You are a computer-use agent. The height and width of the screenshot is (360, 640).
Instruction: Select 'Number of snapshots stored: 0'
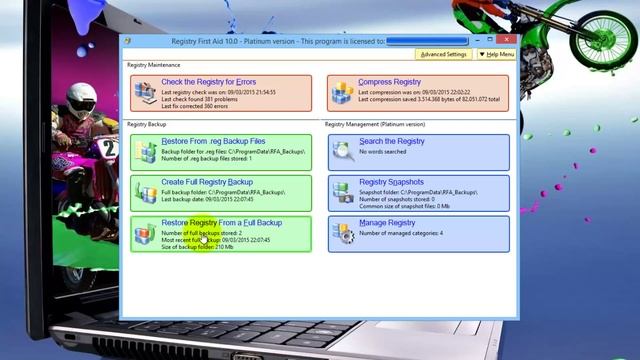397,199
